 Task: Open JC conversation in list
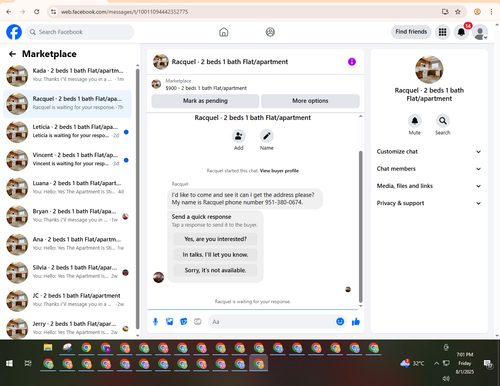[67, 301]
